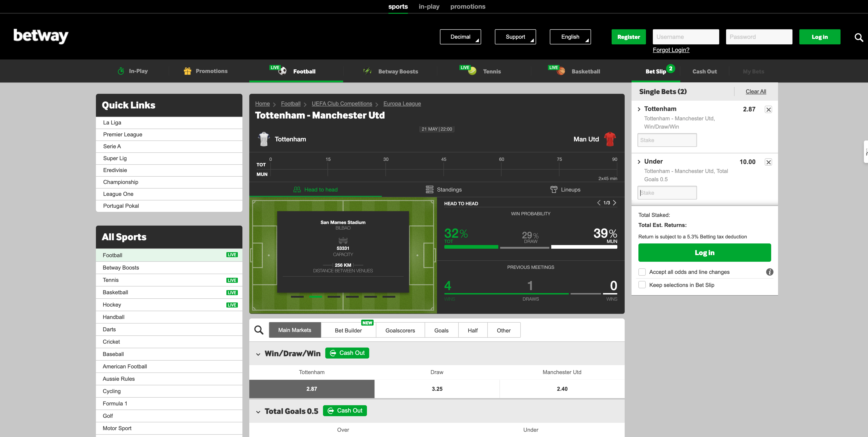Viewport: 868px width, 437px height.
Task: Select the second stadium carousel indicator
Action: pos(315,297)
